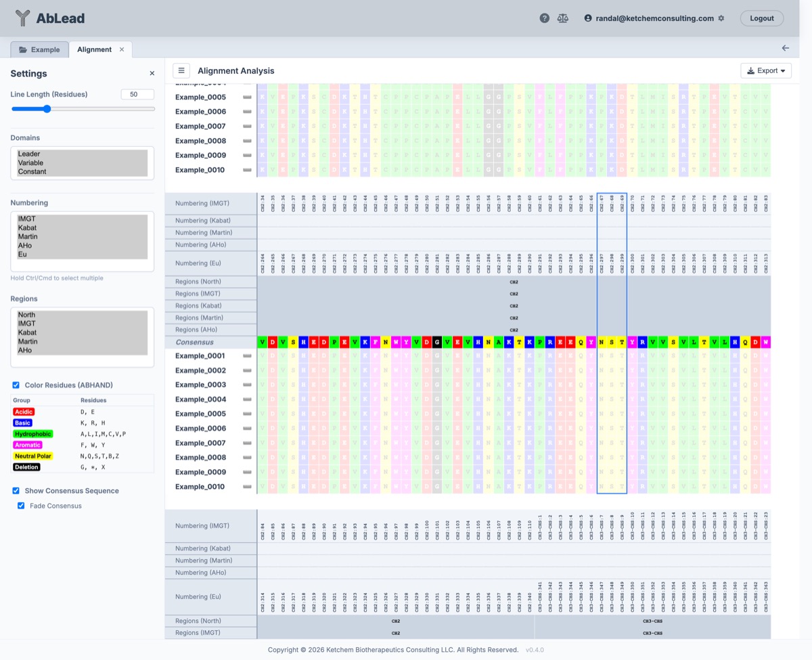This screenshot has width=812, height=660.
Task: Close the Settings panel
Action: point(152,73)
